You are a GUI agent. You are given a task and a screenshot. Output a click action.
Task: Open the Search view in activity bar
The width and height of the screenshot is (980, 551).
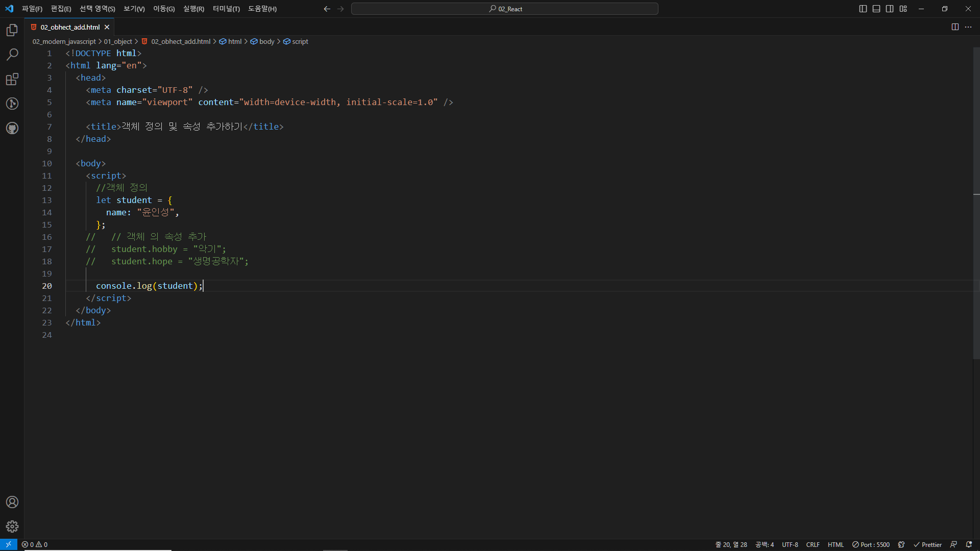click(x=12, y=55)
